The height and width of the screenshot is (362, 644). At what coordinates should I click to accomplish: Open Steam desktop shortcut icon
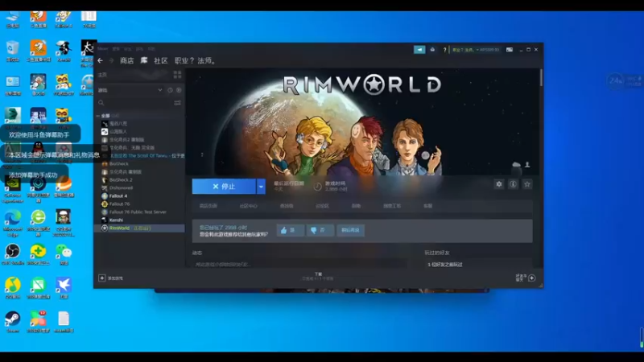point(12,323)
